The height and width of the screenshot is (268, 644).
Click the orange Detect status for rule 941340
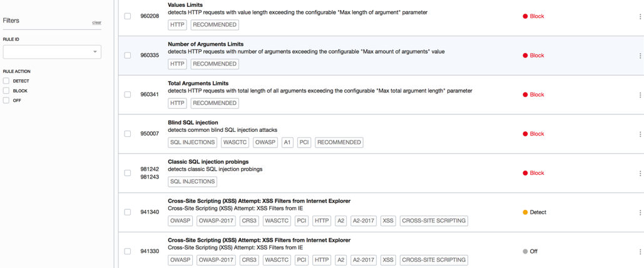[534, 212]
